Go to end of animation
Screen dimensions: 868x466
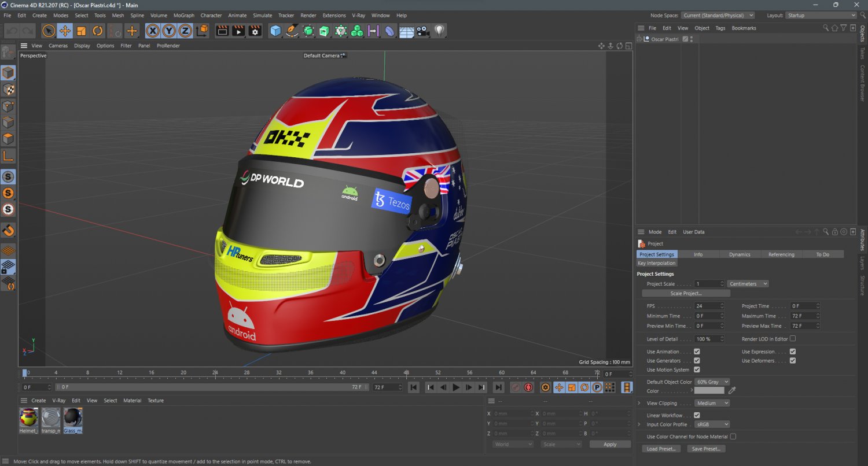click(x=499, y=387)
